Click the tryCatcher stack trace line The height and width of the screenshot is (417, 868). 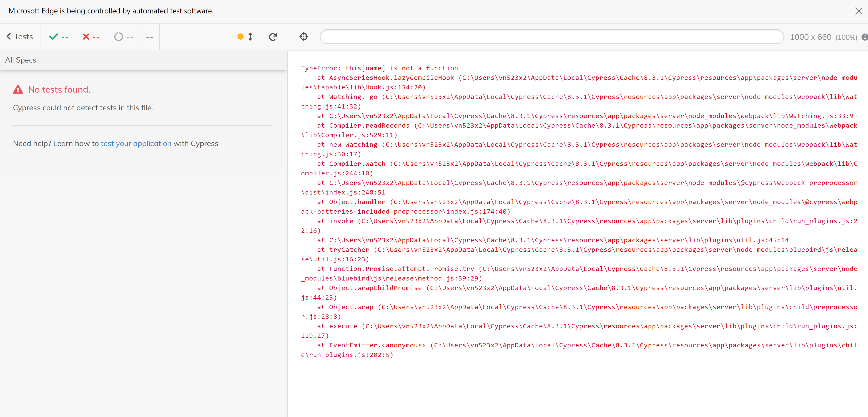click(x=579, y=255)
